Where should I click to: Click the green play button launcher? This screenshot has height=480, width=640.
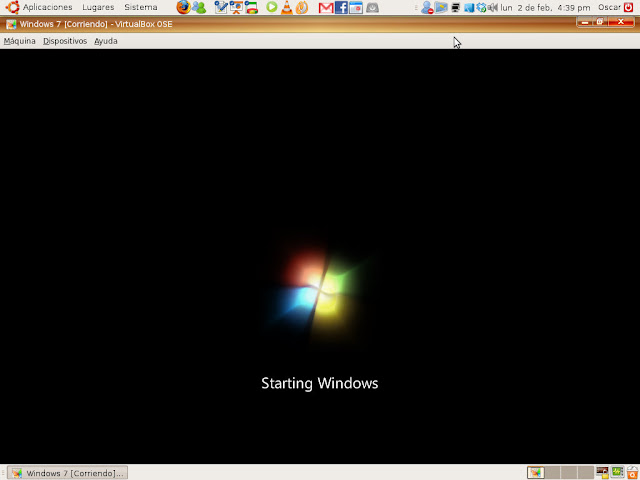pyautogui.click(x=271, y=7)
